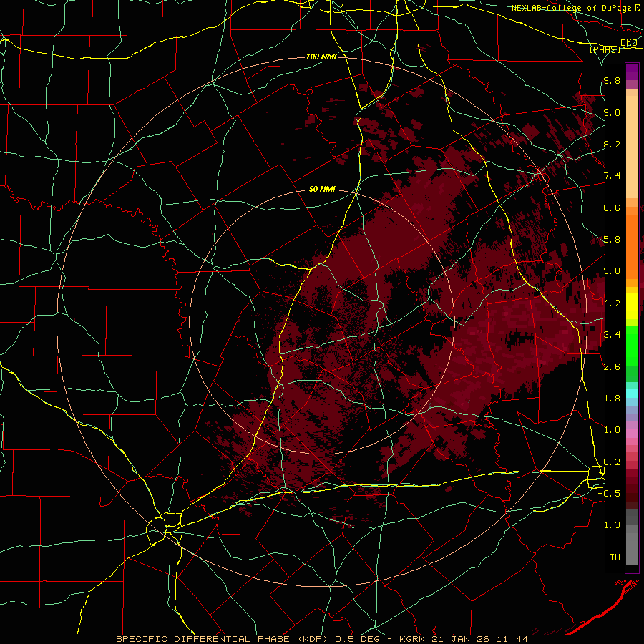Click the 6.6 scale label
Viewport: 644px width, 644px height.
(x=612, y=208)
